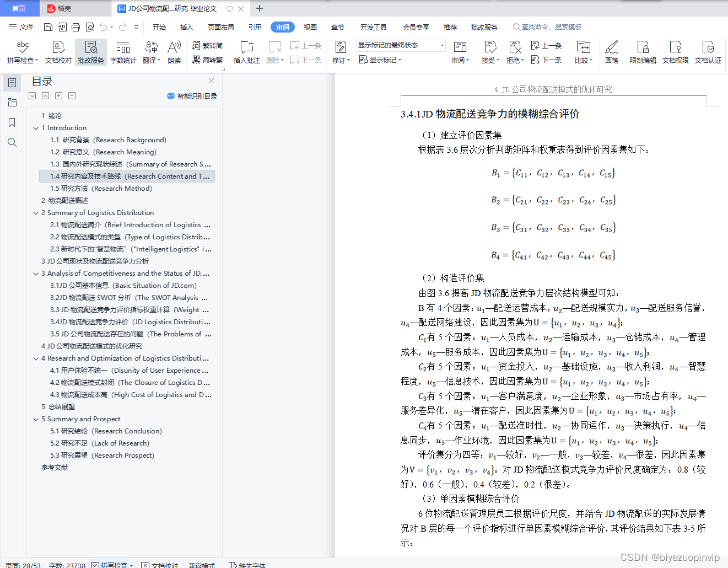
Task: Switch to the 插入 ribbon tab
Action: click(187, 27)
